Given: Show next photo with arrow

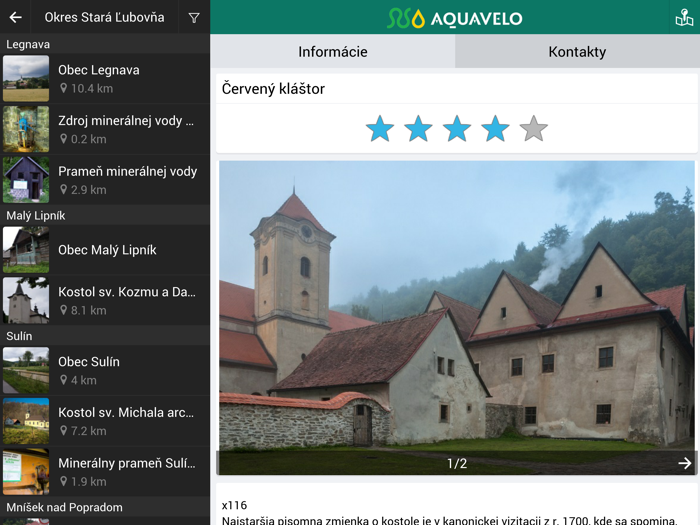Looking at the screenshot, I should (684, 463).
